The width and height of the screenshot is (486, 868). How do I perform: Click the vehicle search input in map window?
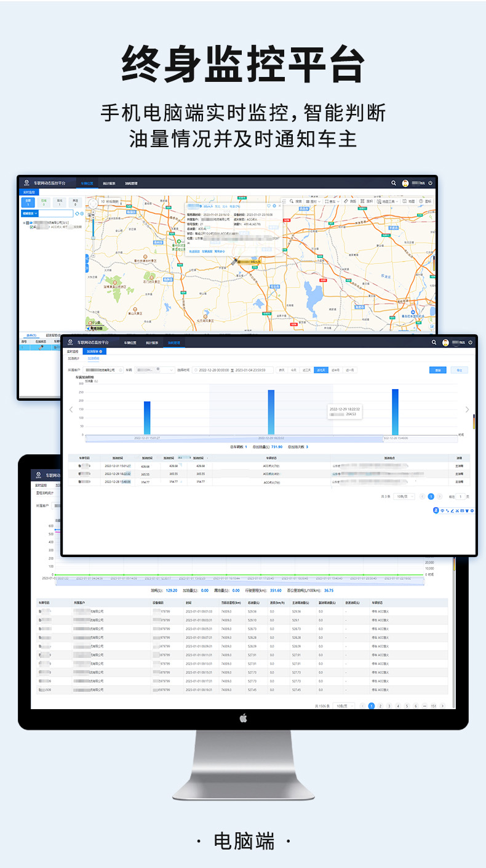tap(56, 214)
